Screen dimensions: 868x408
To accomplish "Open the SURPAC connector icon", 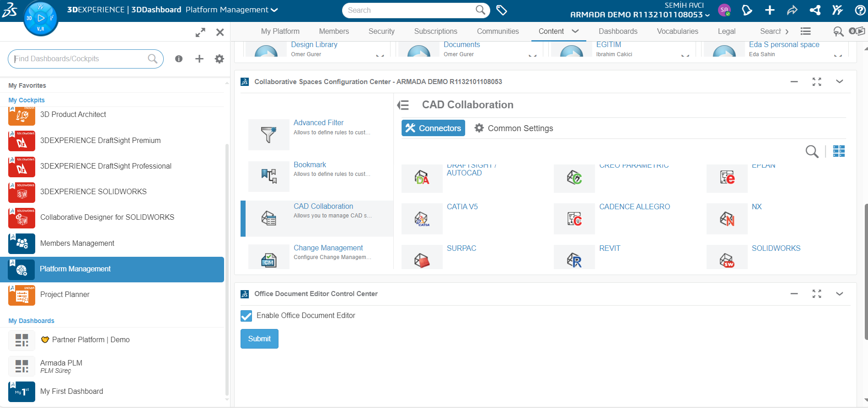I will 422,257.
